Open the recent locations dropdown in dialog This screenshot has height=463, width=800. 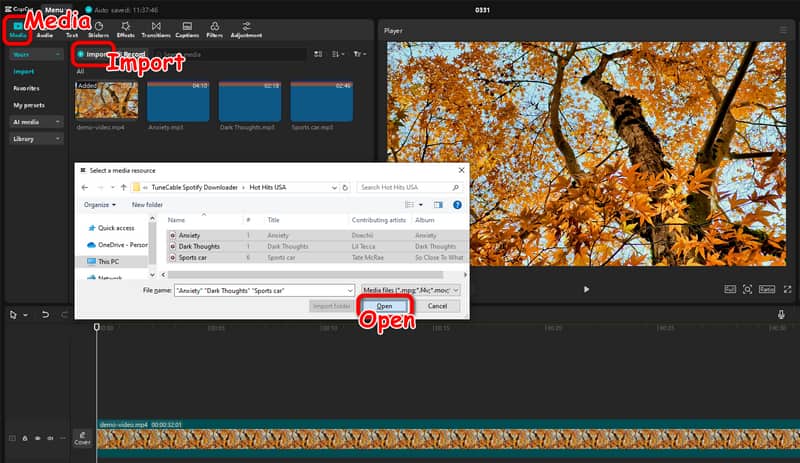pyautogui.click(x=112, y=187)
